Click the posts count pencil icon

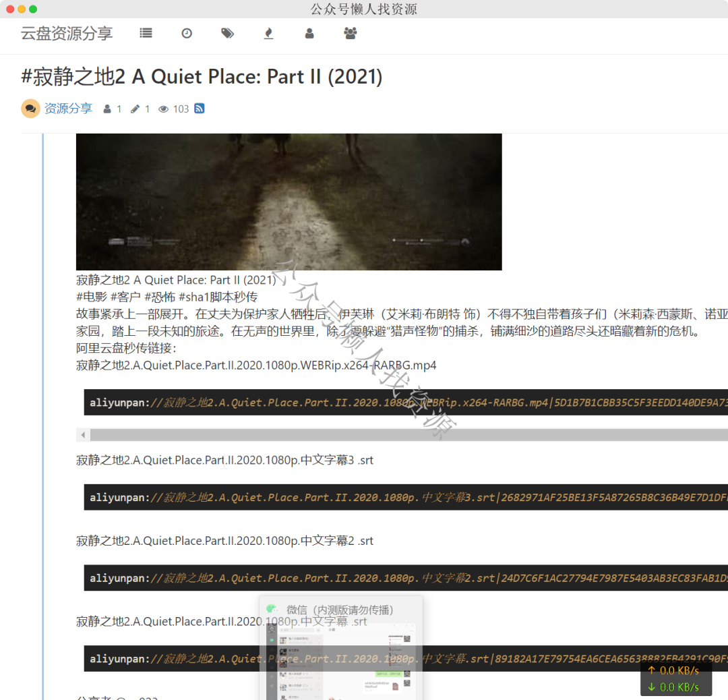135,109
